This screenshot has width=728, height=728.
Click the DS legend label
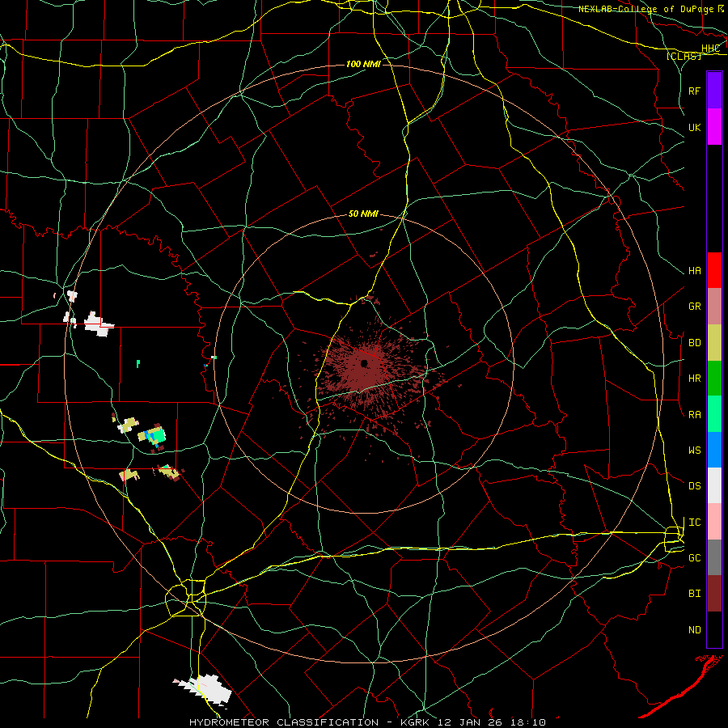click(694, 486)
